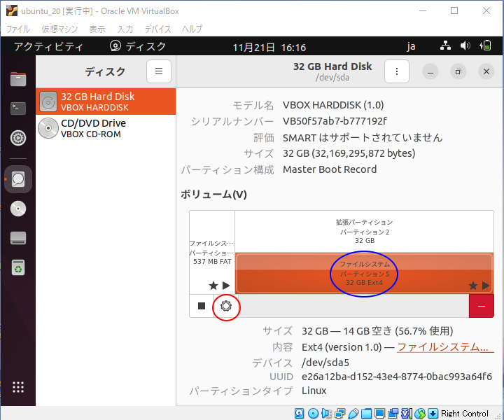Viewport: 504px width, 420px height.
Task: Open the 仮想マシン menu
Action: [x=59, y=29]
